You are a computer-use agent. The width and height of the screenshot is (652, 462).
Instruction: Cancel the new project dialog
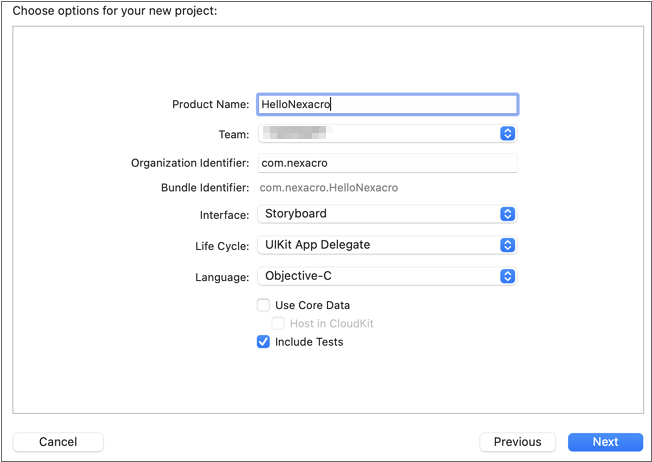coord(58,442)
